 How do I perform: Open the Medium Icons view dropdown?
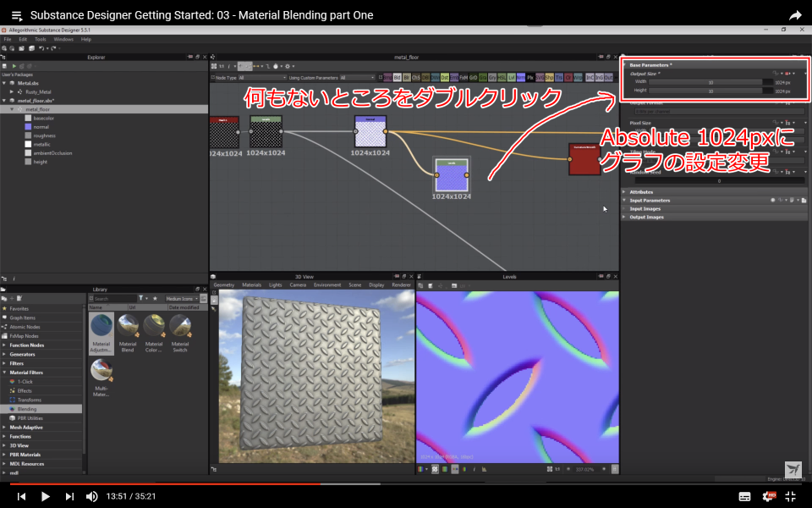point(182,299)
